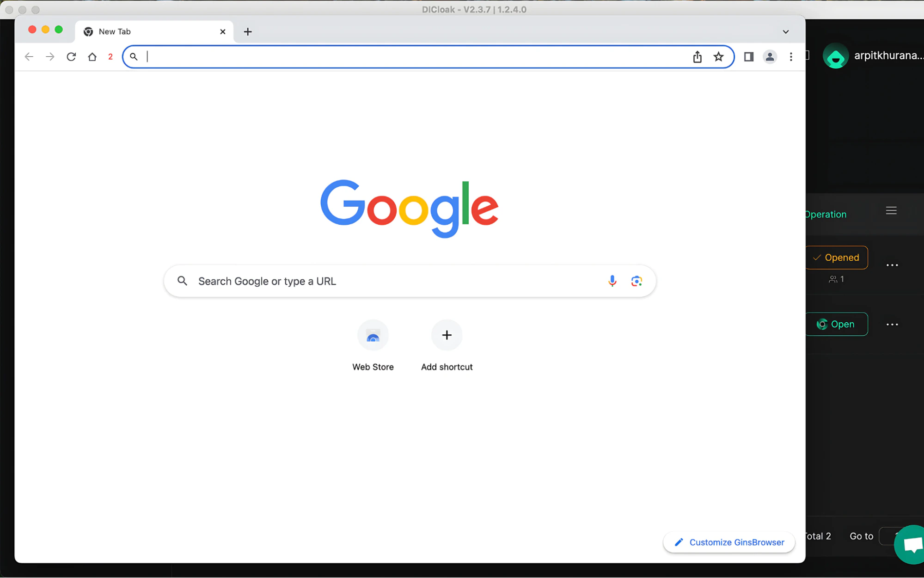Click the Customize GinsBrowser button

coord(728,542)
